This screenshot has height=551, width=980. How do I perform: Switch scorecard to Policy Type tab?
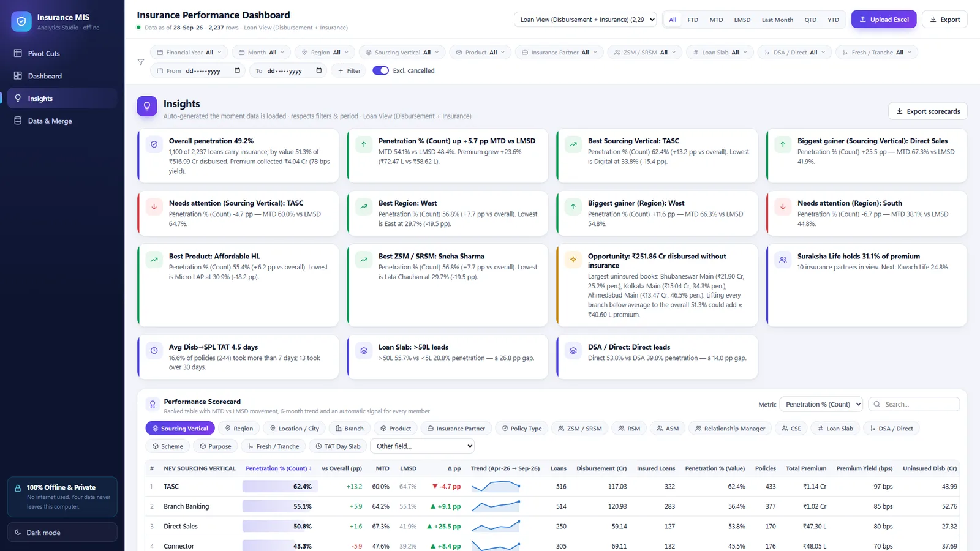coord(522,429)
